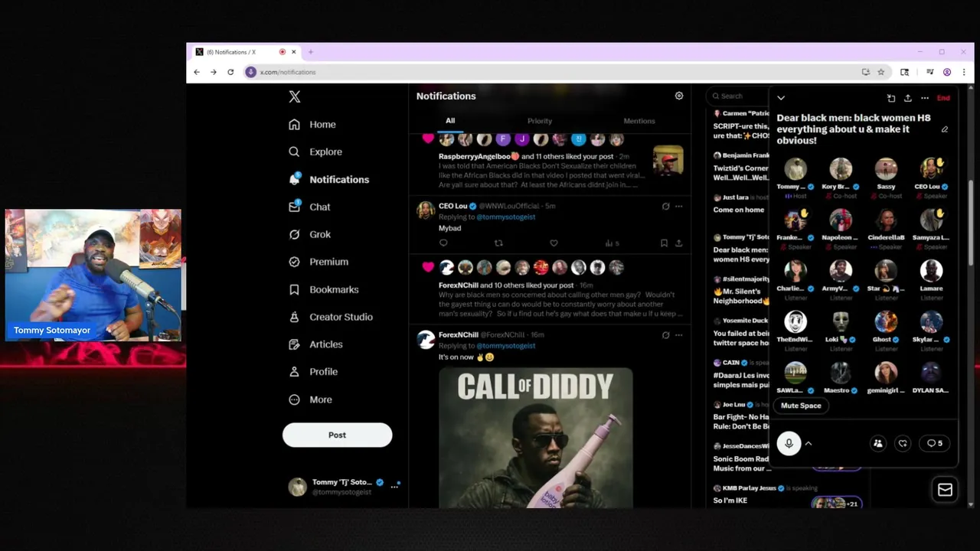Open Chrome's three-dot menu
Viewport: 980px width, 551px height.
[963, 72]
